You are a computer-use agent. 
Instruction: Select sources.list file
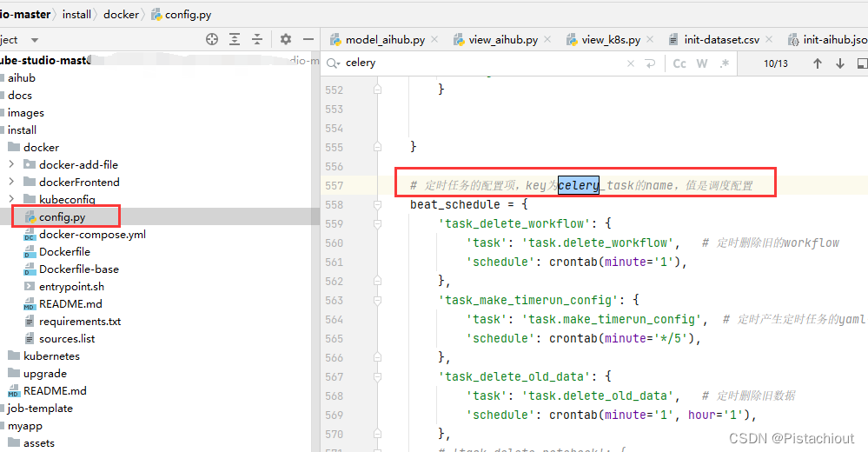click(67, 338)
